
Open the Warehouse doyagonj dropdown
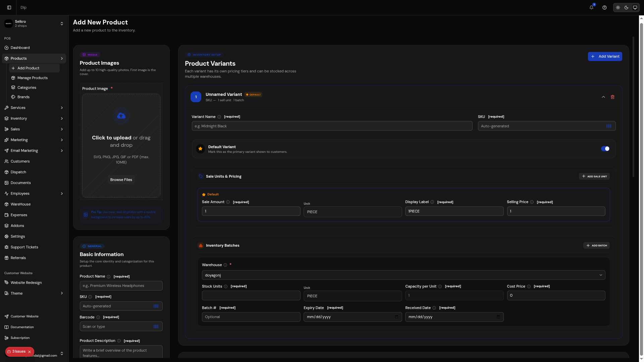[x=404, y=275]
